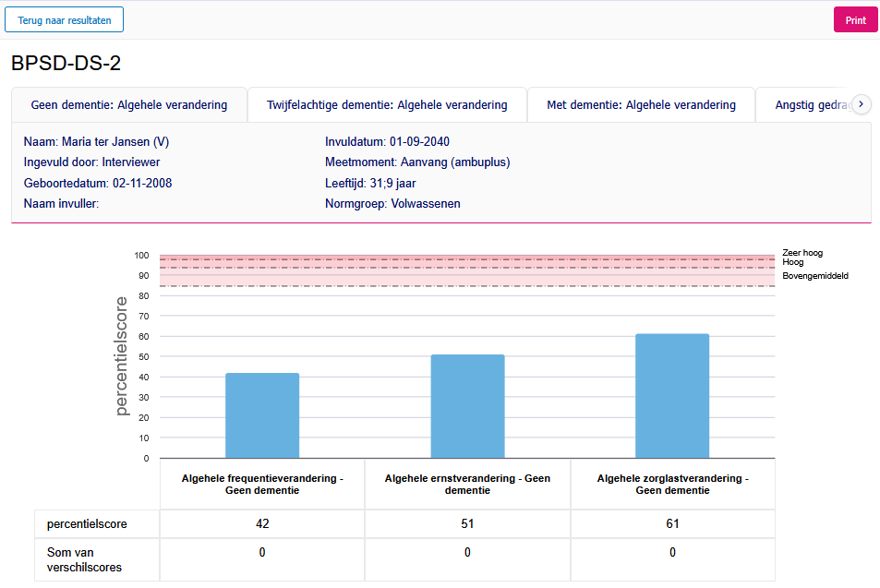This screenshot has height=588, width=880.
Task: Open 'Geen dementie: Algehele verandering' tab
Action: coord(129,105)
